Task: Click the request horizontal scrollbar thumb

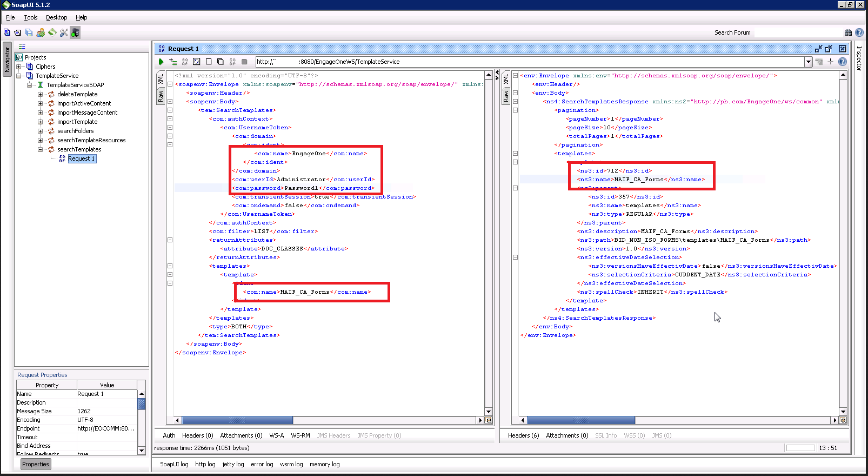Action: coord(237,420)
